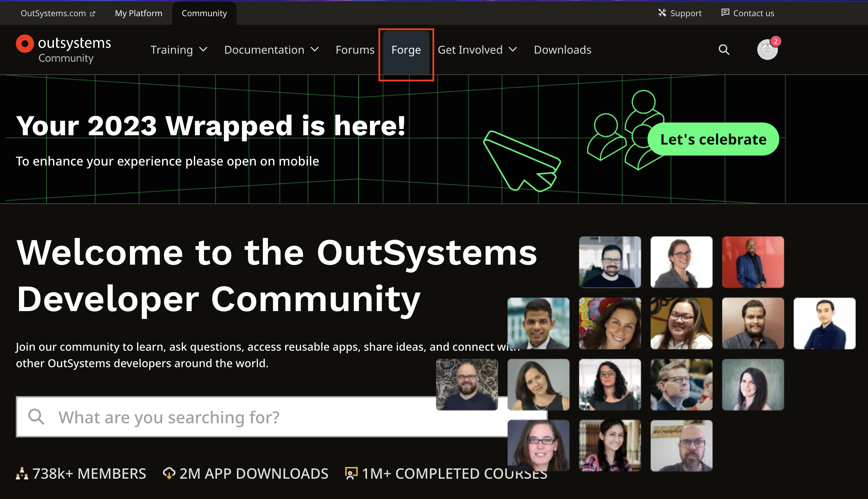
Task: Click the external link icon beside OutSystems.com
Action: 93,13
